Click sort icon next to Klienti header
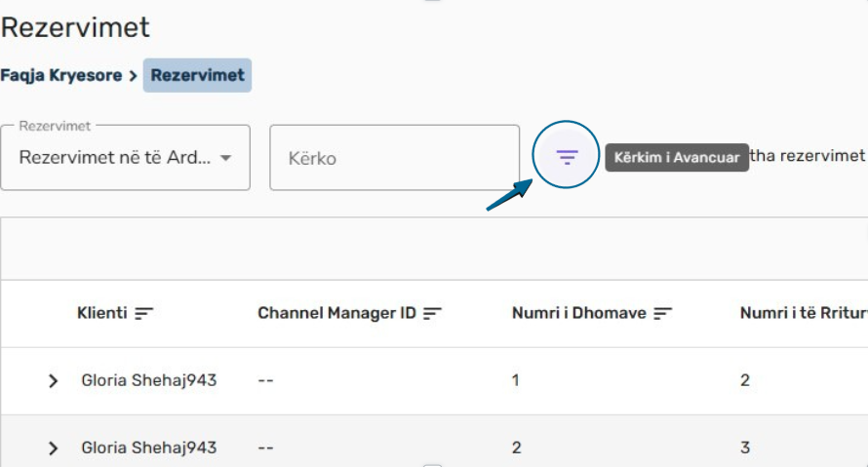Image resolution: width=868 pixels, height=467 pixels. click(144, 313)
